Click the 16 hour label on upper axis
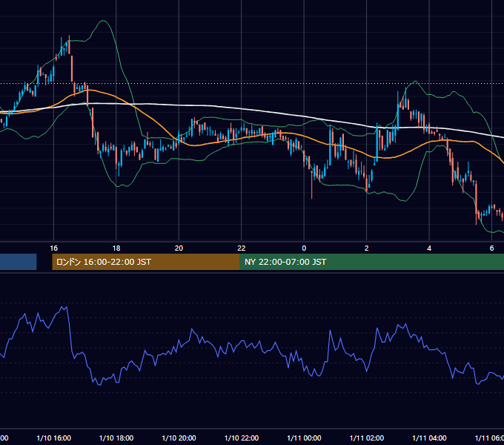The width and height of the screenshot is (504, 445). coord(53,248)
